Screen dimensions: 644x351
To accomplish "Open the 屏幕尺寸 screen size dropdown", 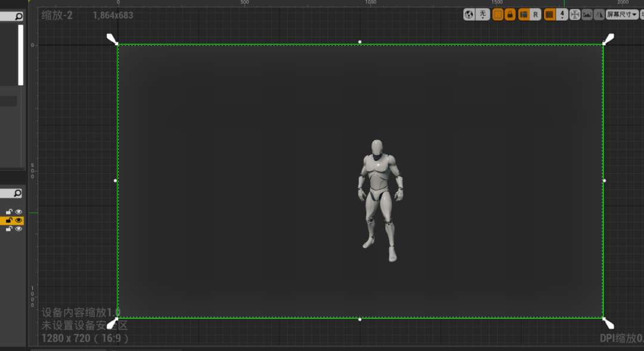I will (x=622, y=15).
